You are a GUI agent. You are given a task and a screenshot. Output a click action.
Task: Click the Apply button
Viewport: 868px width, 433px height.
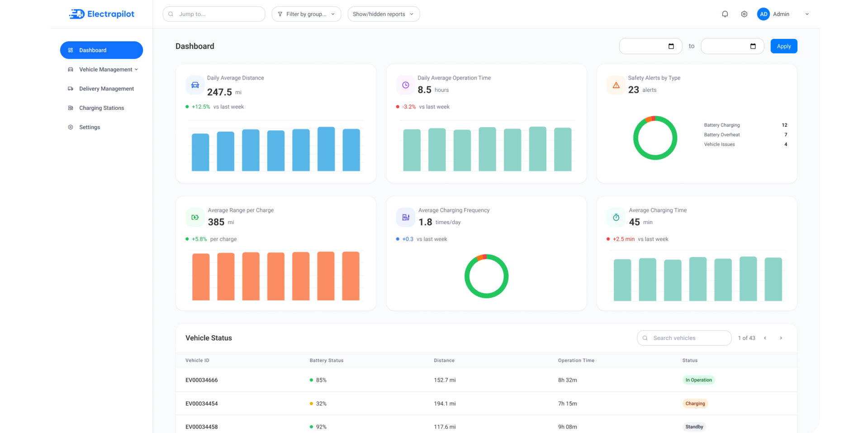tap(784, 46)
